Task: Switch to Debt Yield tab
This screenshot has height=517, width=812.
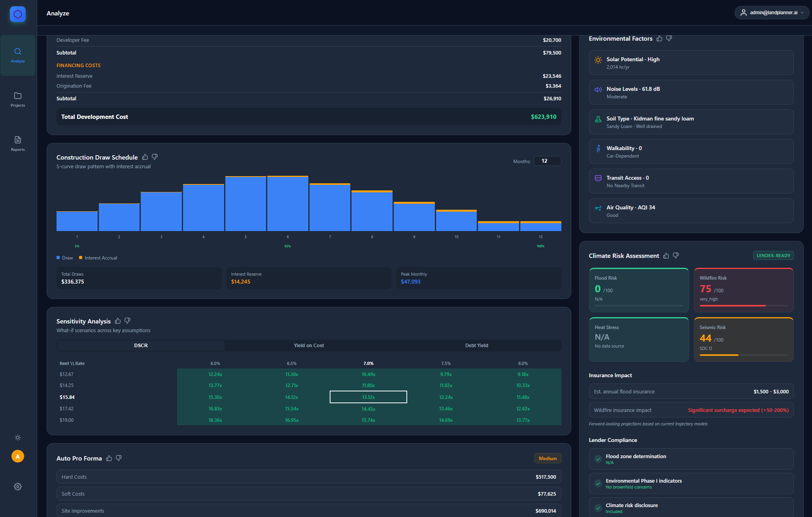Action: [x=476, y=345]
